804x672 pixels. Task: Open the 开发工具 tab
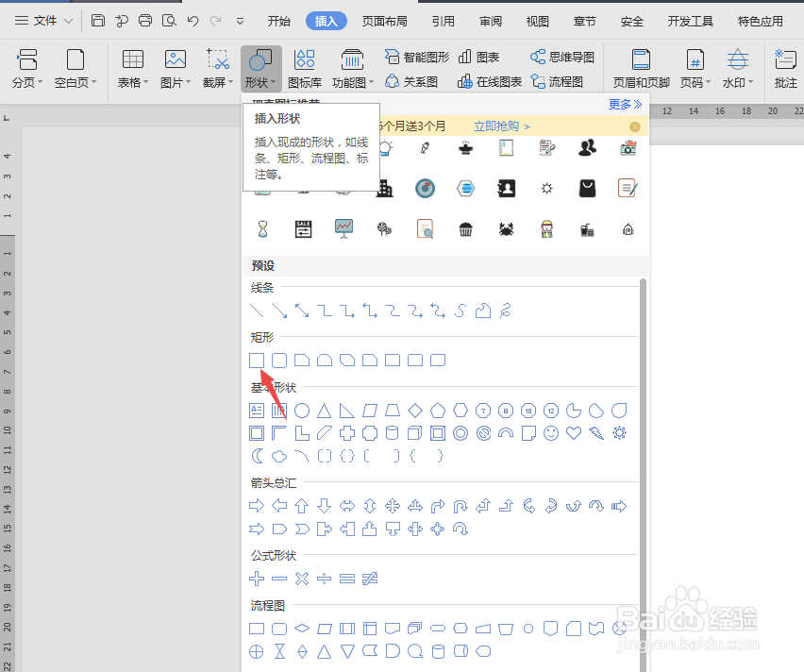[x=690, y=20]
